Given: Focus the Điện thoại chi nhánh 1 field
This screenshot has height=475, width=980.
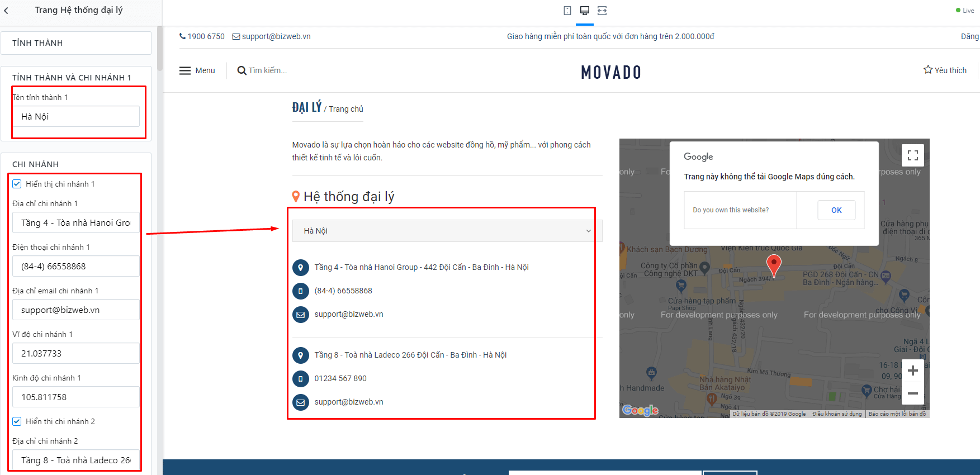Looking at the screenshot, I should [76, 266].
